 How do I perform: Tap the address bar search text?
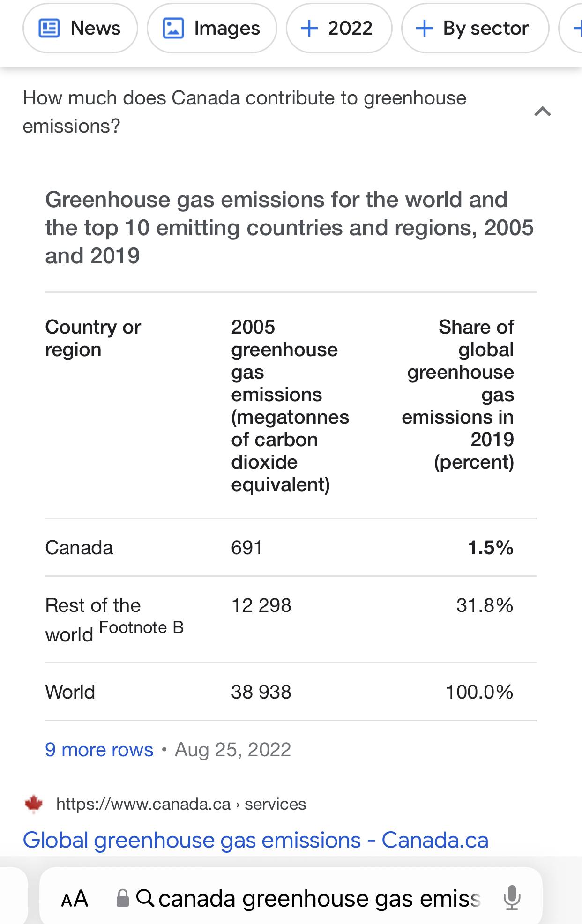coord(320,898)
